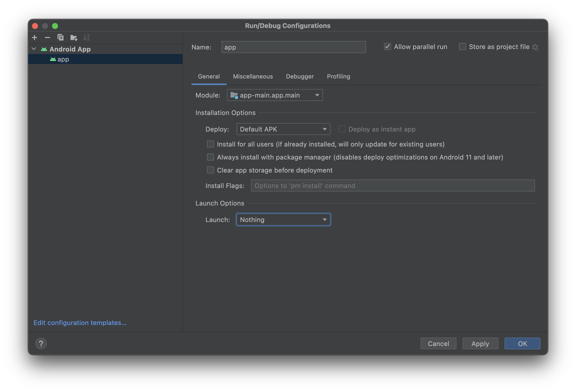Open the Launch dropdown showing Nothing
This screenshot has width=576, height=392.
283,220
